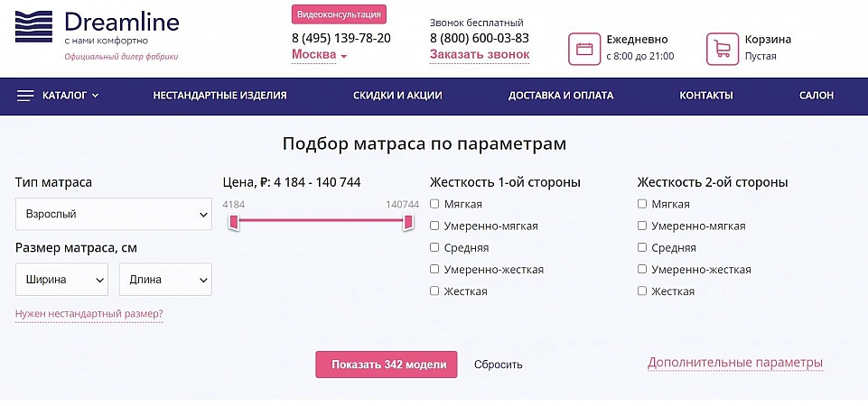The width and height of the screenshot is (868, 406).
Task: Open the shopping cart icon
Action: click(723, 48)
